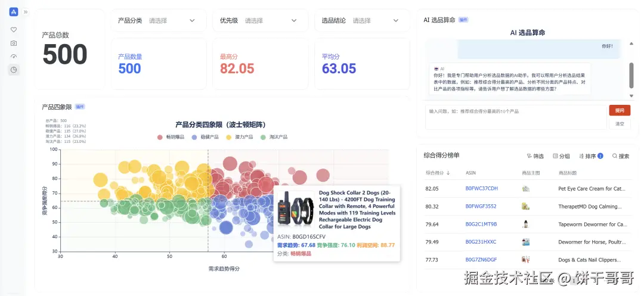Click the score cell 82.05
The image size is (644, 296).
pyautogui.click(x=432, y=189)
